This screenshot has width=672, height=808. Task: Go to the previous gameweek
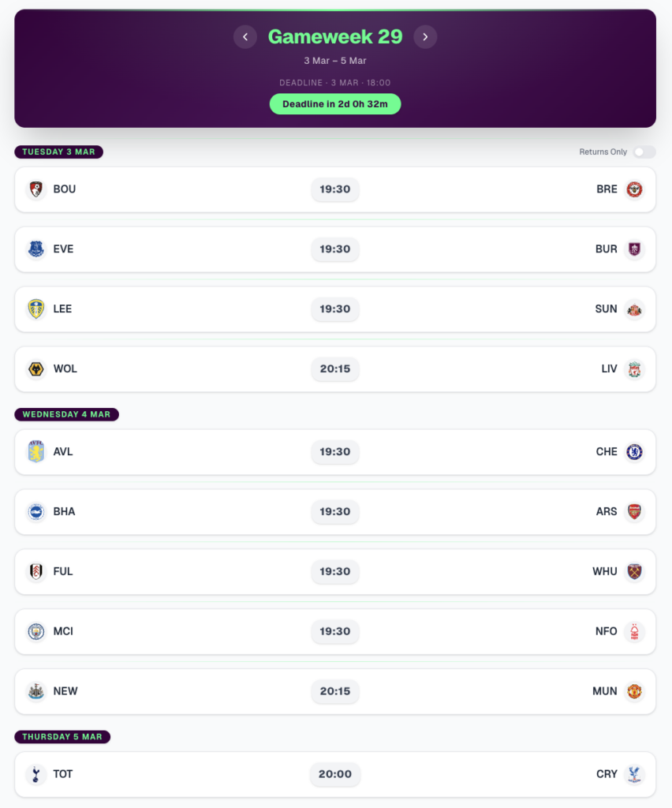coord(245,37)
